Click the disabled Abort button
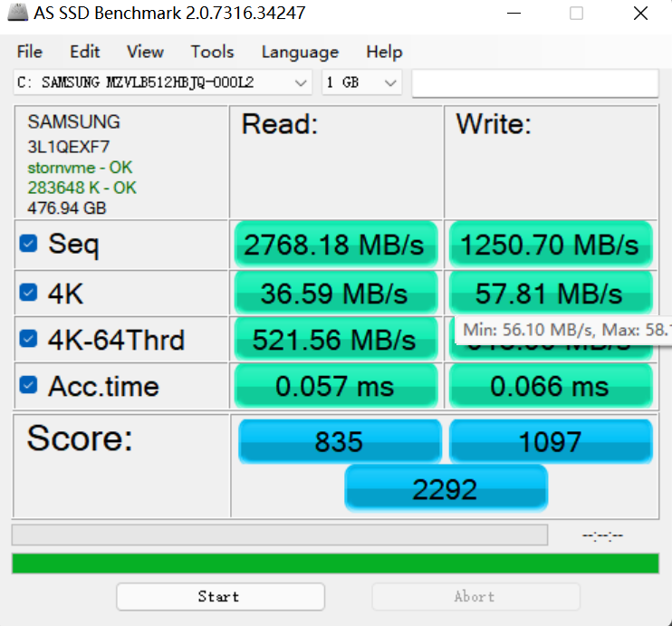 click(475, 596)
